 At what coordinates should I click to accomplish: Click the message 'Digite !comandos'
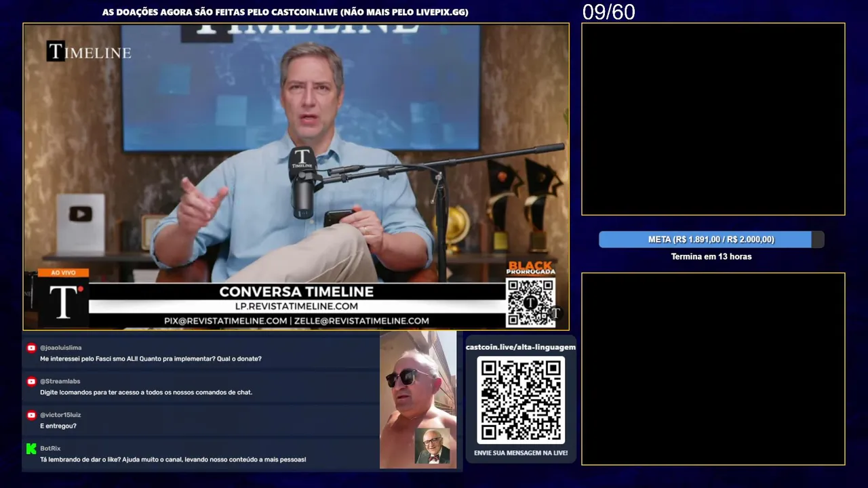coord(146,392)
